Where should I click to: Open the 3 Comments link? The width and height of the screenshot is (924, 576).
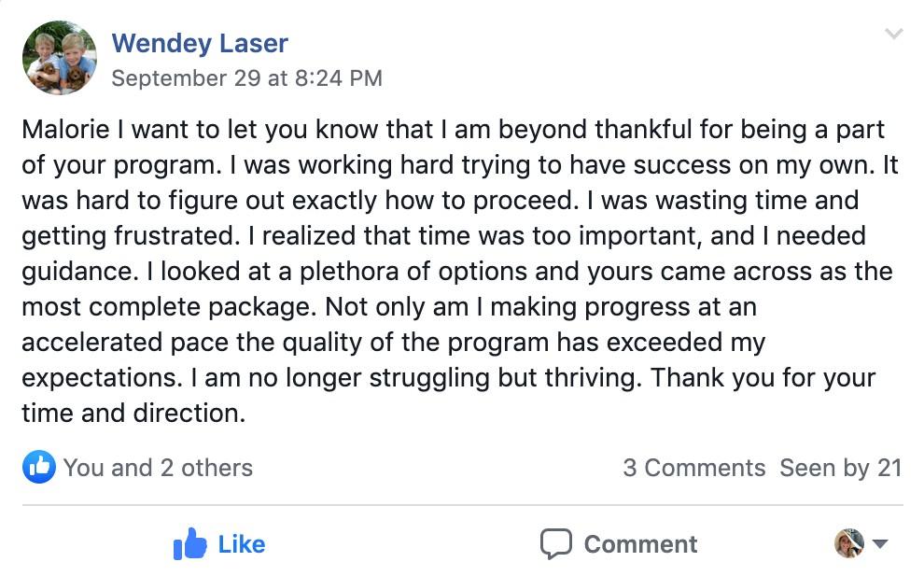(693, 468)
